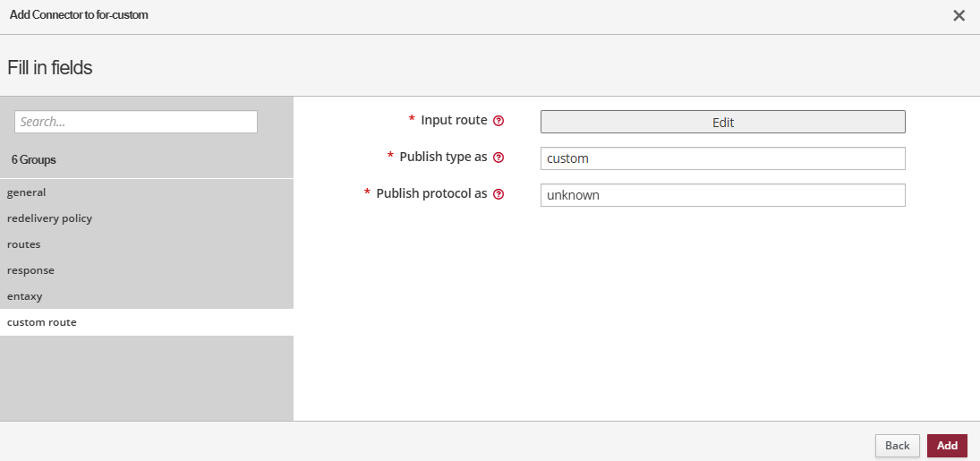The width and height of the screenshot is (980, 461).
Task: Open the help tooltip for Publish protocol as
Action: tap(499, 194)
